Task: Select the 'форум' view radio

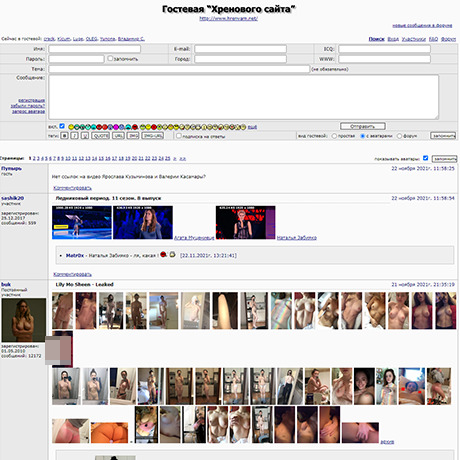Action: (399, 136)
